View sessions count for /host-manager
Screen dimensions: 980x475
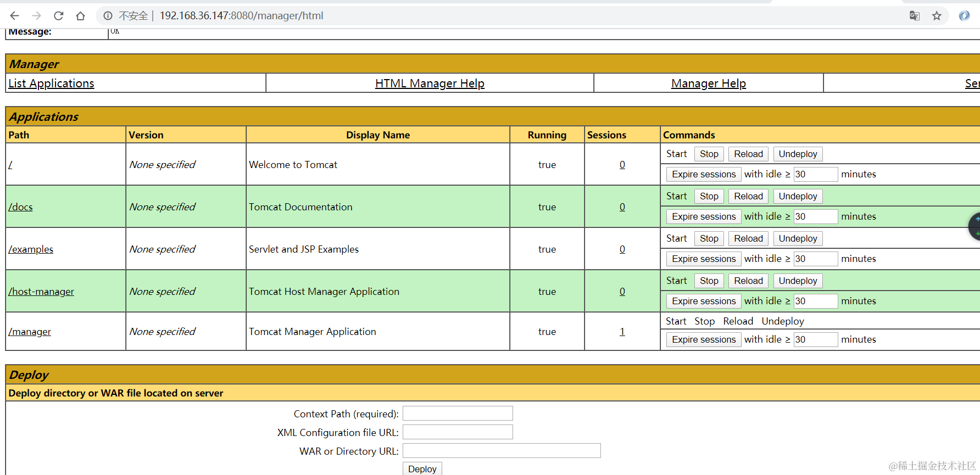click(622, 292)
